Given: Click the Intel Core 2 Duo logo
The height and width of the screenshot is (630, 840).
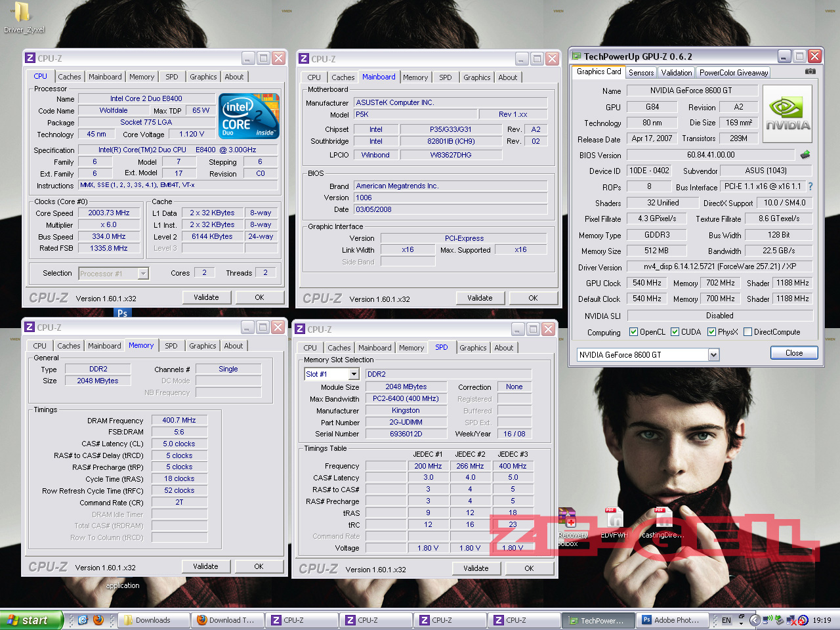Looking at the screenshot, I should click(249, 116).
